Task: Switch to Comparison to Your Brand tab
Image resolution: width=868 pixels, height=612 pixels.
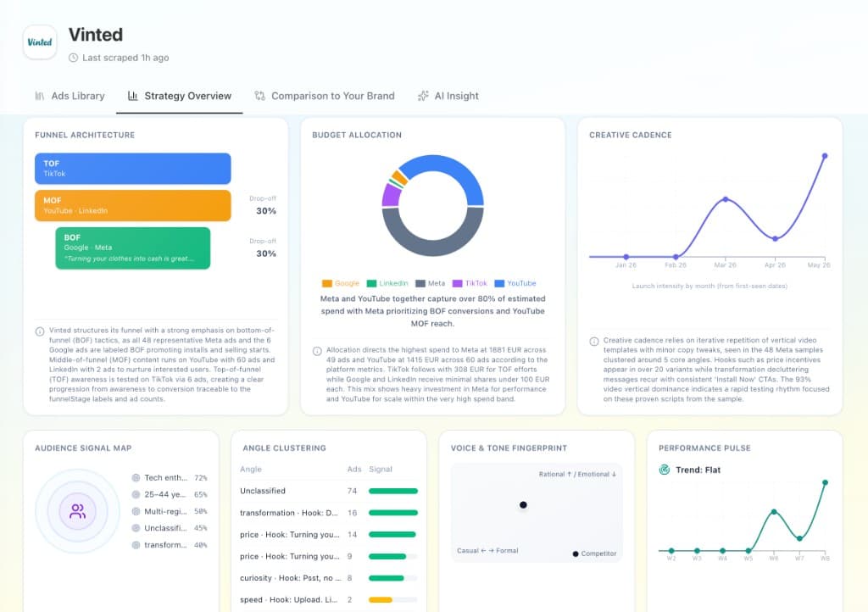Action: [x=325, y=96]
